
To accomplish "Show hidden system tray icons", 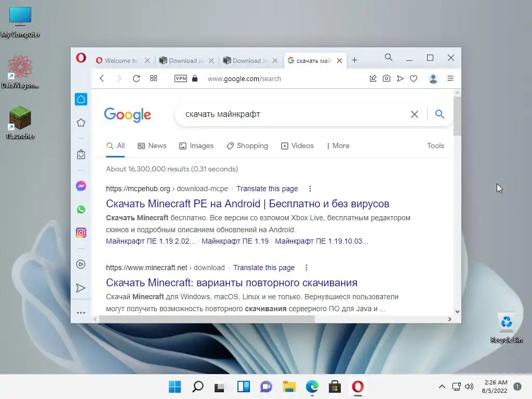I will 442,387.
